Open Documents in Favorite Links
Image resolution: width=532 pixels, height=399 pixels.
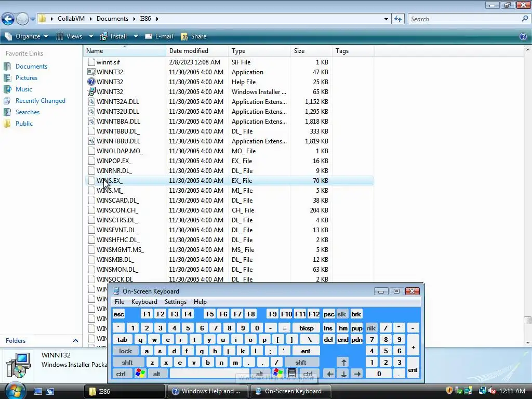[31, 66]
